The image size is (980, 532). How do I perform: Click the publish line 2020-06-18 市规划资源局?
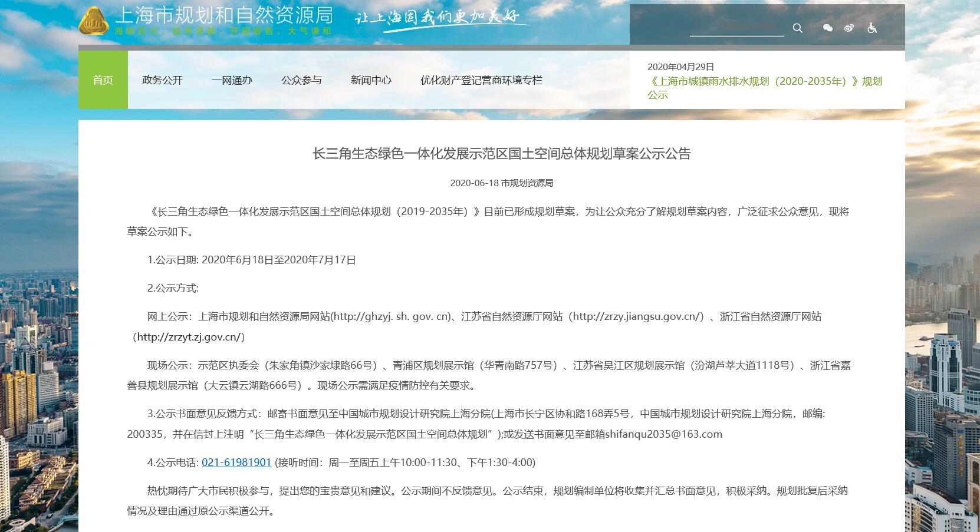502,183
